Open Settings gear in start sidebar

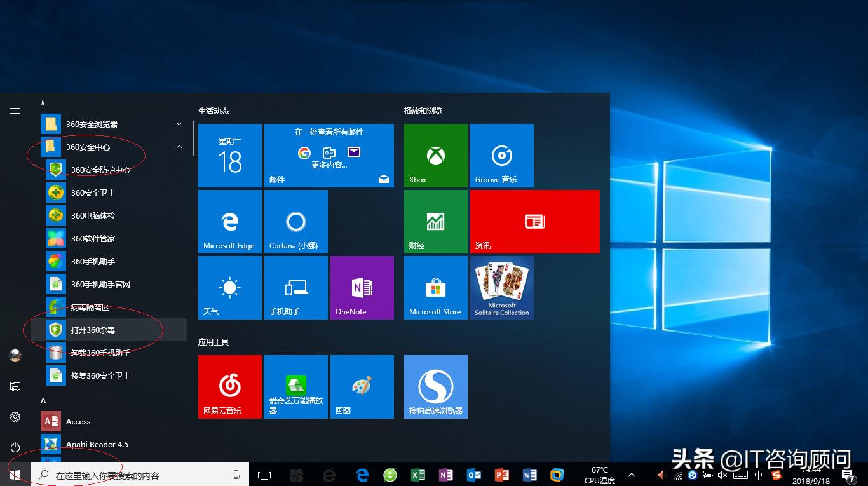point(15,417)
